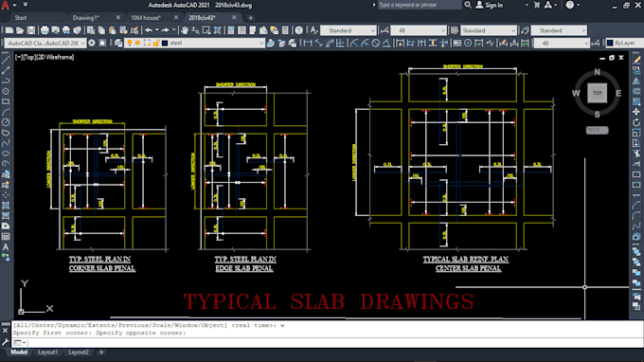Add a new file tab with plus
The height and width of the screenshot is (362, 644).
pos(250,18)
